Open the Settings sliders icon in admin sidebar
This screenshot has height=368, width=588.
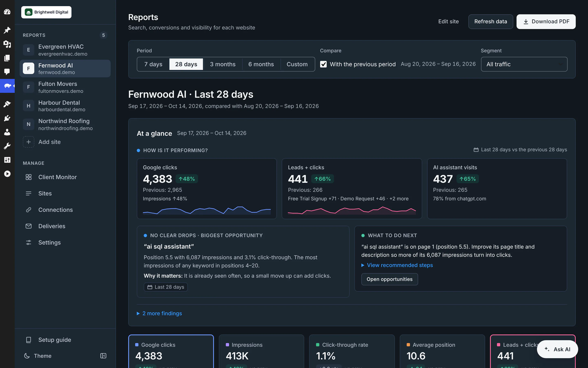pyautogui.click(x=7, y=160)
